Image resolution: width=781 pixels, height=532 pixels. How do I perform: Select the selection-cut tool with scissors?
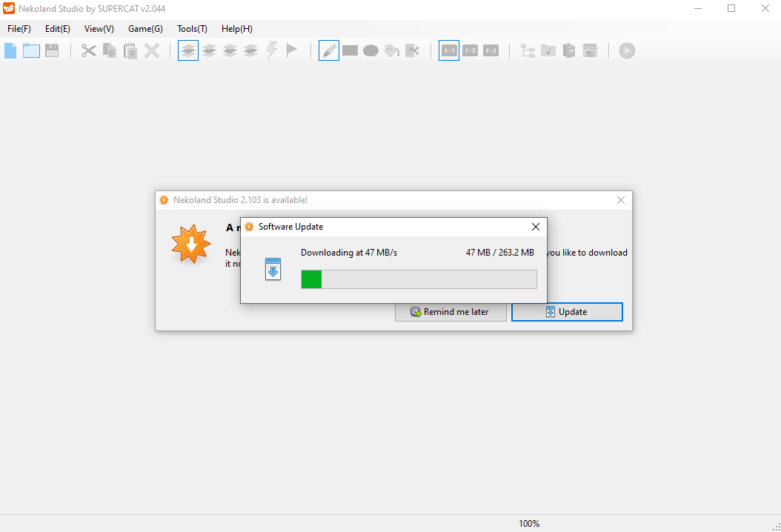[x=413, y=50]
